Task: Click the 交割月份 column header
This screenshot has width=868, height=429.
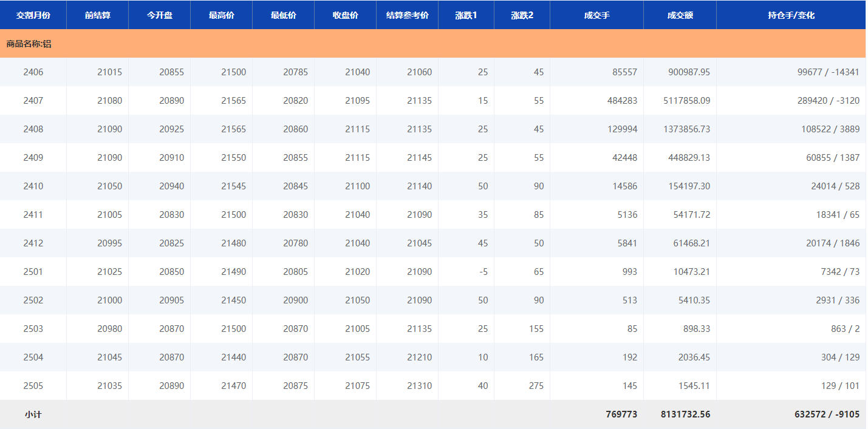Action: coord(33,15)
